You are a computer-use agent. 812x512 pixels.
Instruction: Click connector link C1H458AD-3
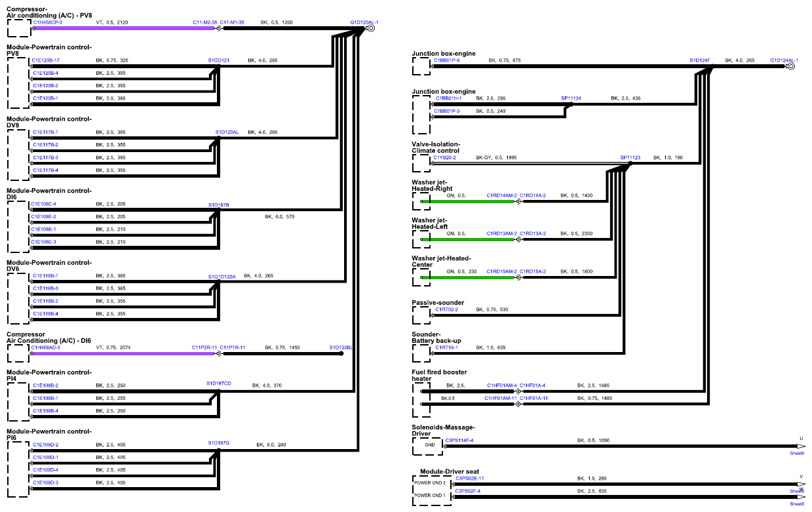47,347
